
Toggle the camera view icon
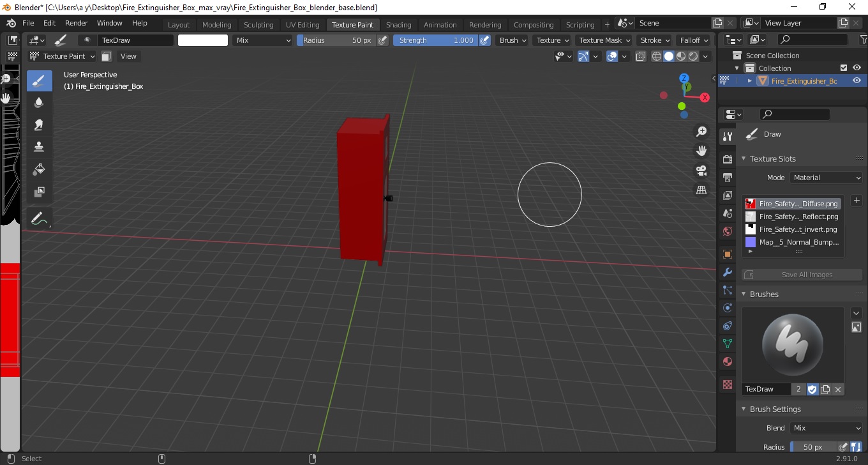click(x=701, y=171)
